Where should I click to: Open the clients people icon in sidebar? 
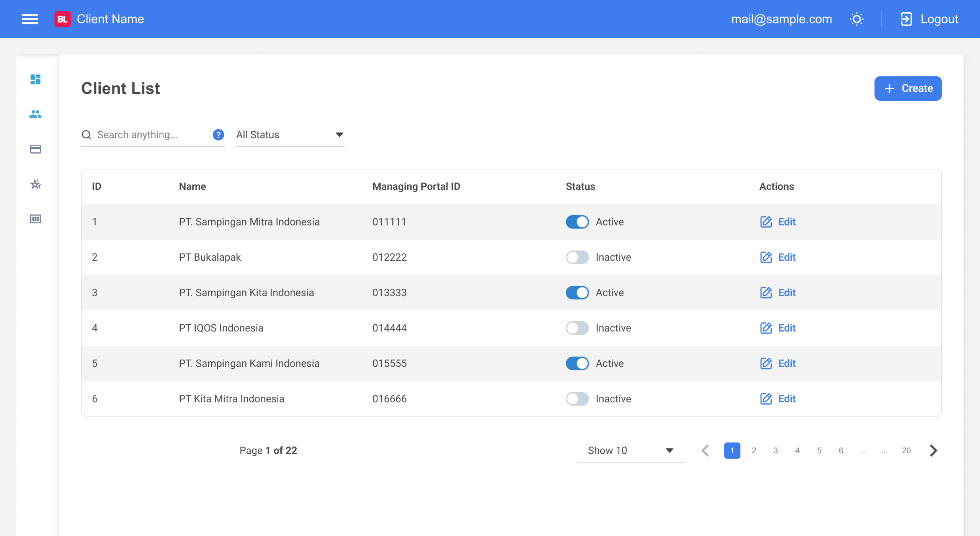pyautogui.click(x=35, y=114)
